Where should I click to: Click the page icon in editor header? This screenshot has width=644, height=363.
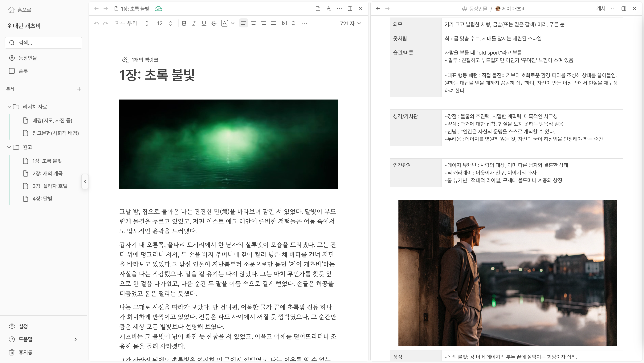tap(318, 9)
